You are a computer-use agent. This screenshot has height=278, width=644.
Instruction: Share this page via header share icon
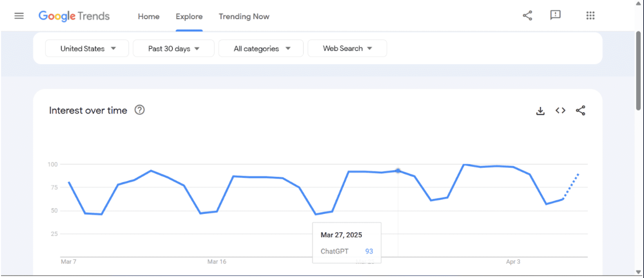[527, 16]
